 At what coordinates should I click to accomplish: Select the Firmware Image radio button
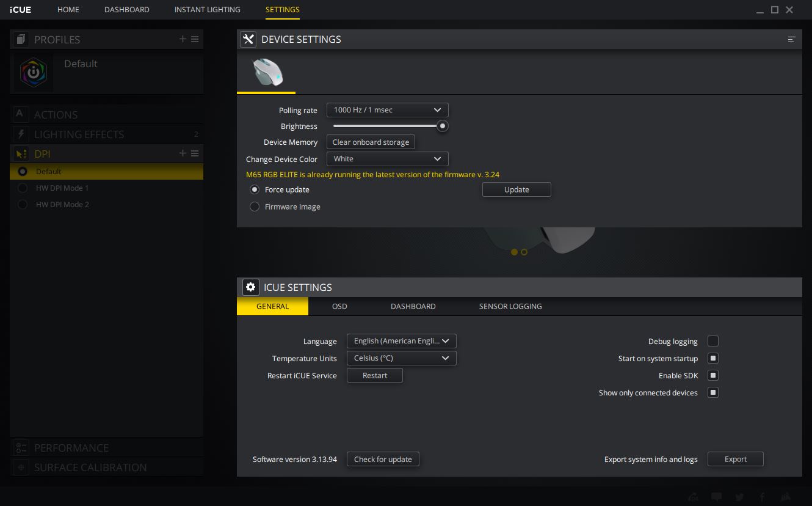tap(255, 207)
